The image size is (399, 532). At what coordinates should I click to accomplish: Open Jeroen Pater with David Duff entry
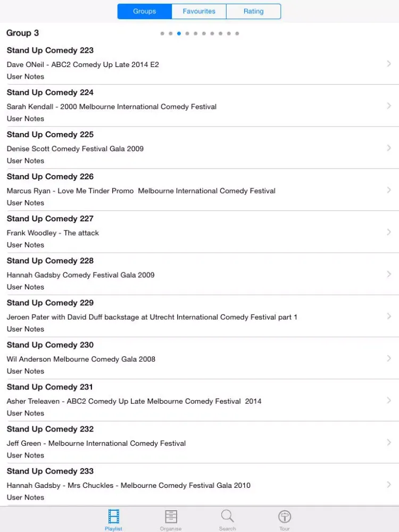tap(199, 316)
